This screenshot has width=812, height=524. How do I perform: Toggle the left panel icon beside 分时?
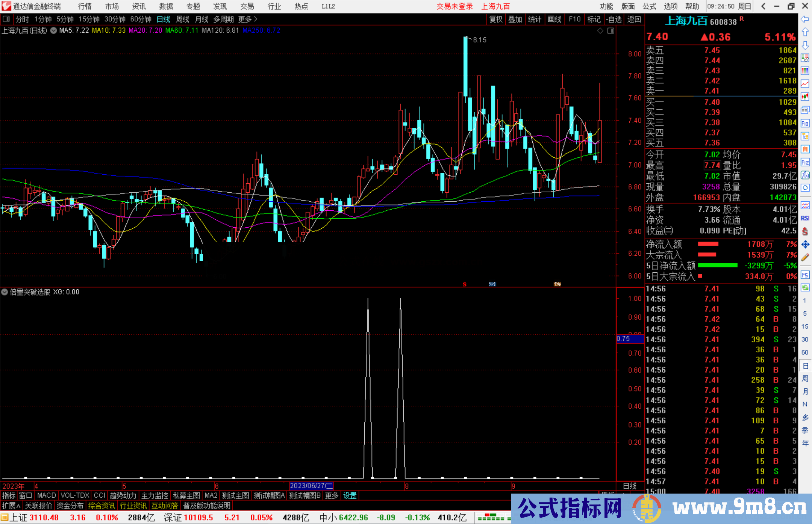coord(6,19)
